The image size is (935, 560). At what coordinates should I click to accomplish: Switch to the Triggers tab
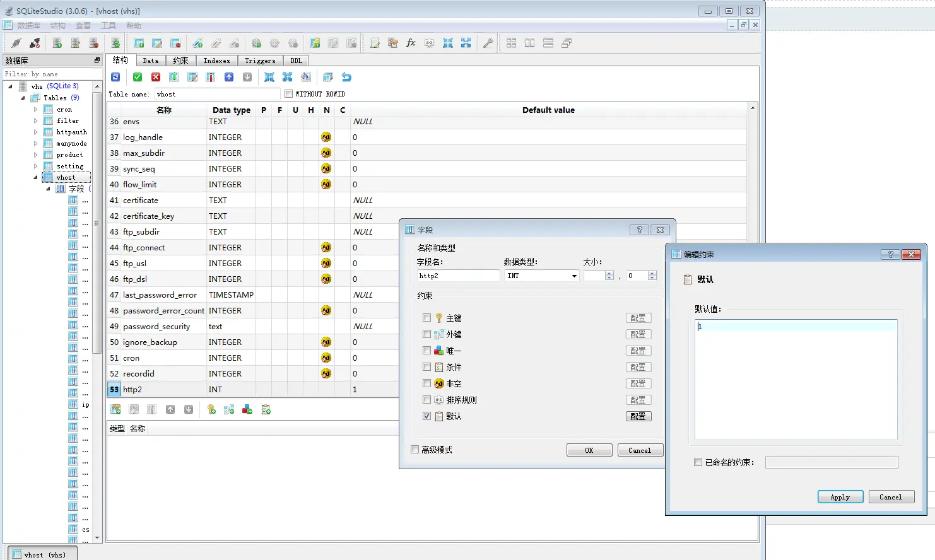[260, 61]
